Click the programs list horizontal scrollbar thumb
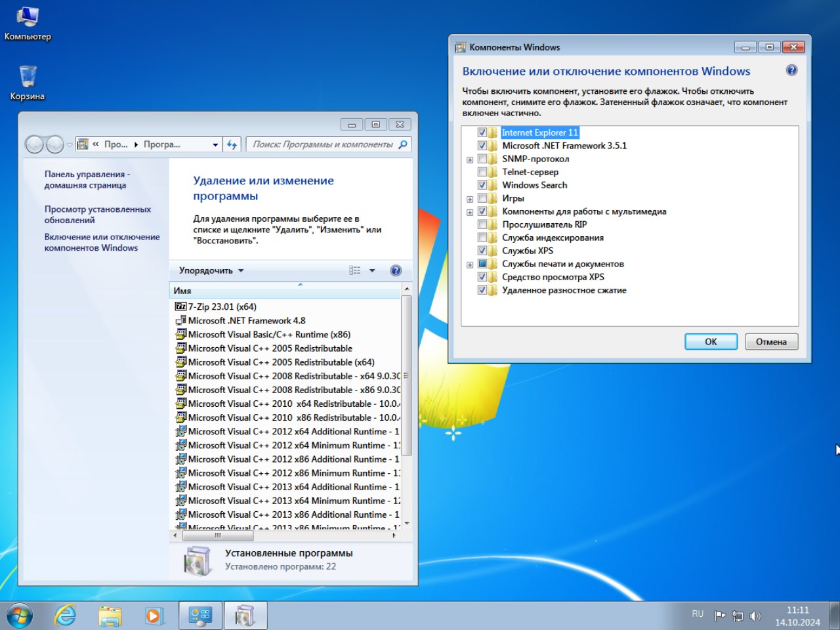 218,535
